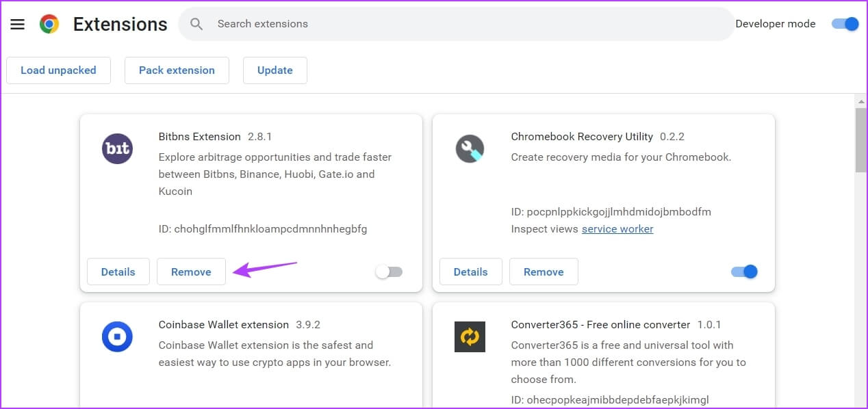Viewport: 868px width, 409px height.
Task: Focus the Search extensions field
Action: click(x=465, y=24)
